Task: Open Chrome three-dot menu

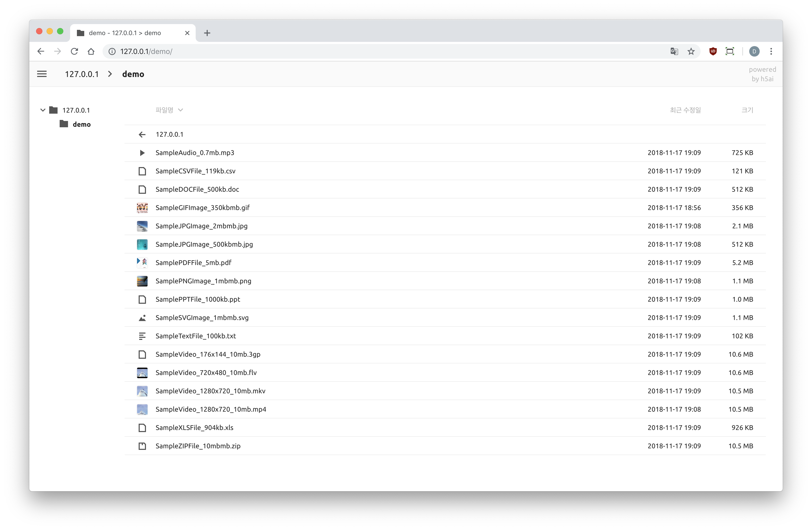Action: 771,52
